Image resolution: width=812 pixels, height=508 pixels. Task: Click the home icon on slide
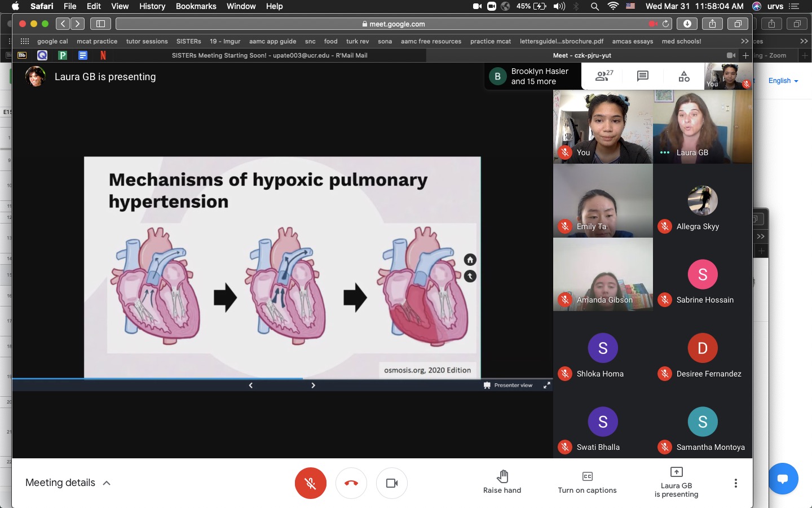470,260
